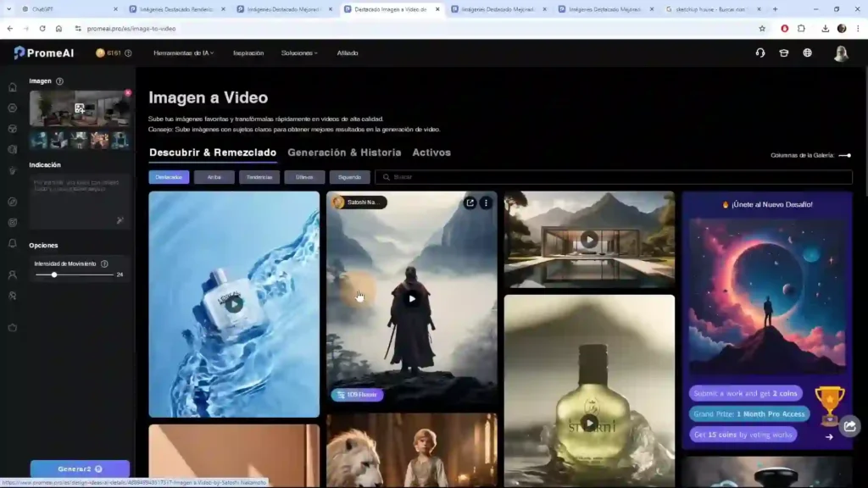This screenshot has width=868, height=488.
Task: Select the Tendencias filter chip
Action: 259,177
